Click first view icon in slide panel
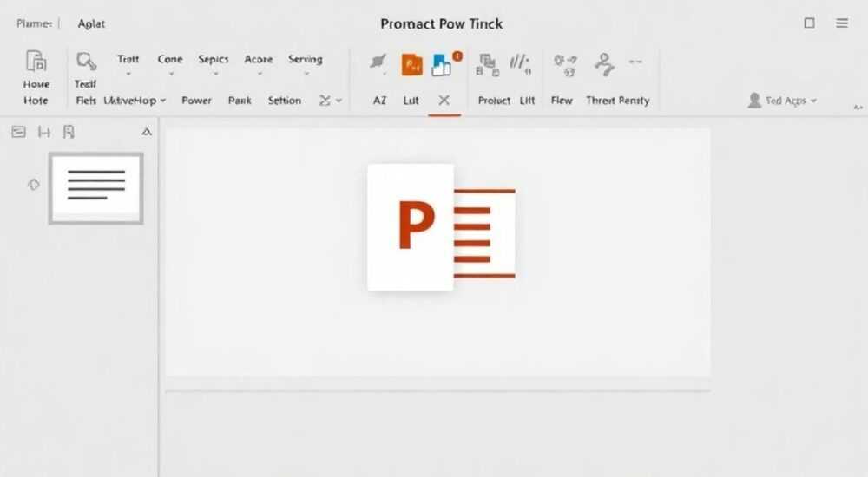This screenshot has height=477, width=868. (x=18, y=132)
